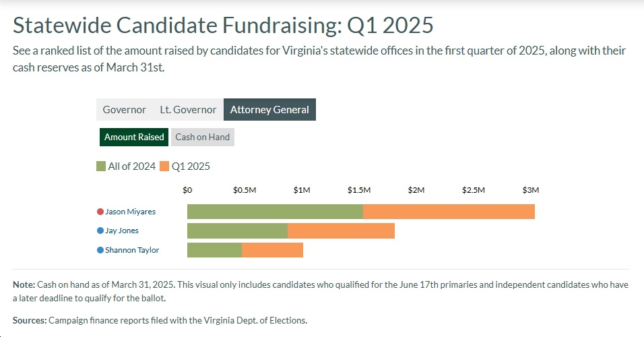Open Shannon Taylor candidate link
This screenshot has height=337, width=644.
pyautogui.click(x=132, y=250)
